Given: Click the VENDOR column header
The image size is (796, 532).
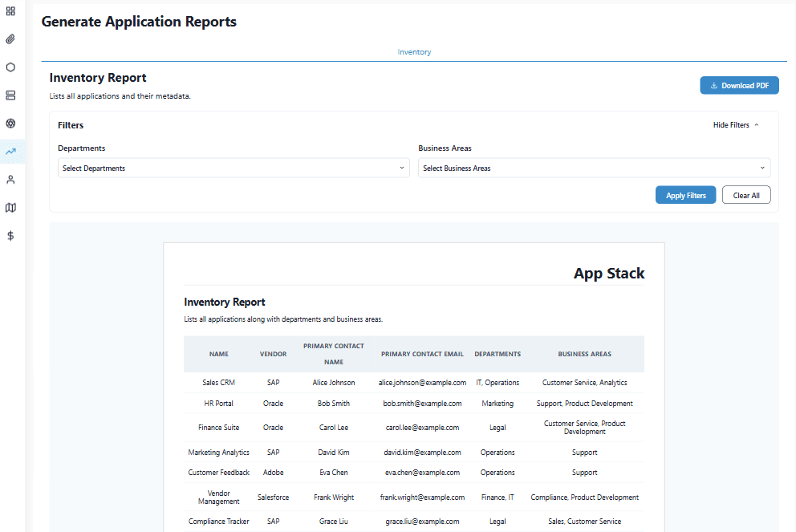Looking at the screenshot, I should [x=273, y=354].
